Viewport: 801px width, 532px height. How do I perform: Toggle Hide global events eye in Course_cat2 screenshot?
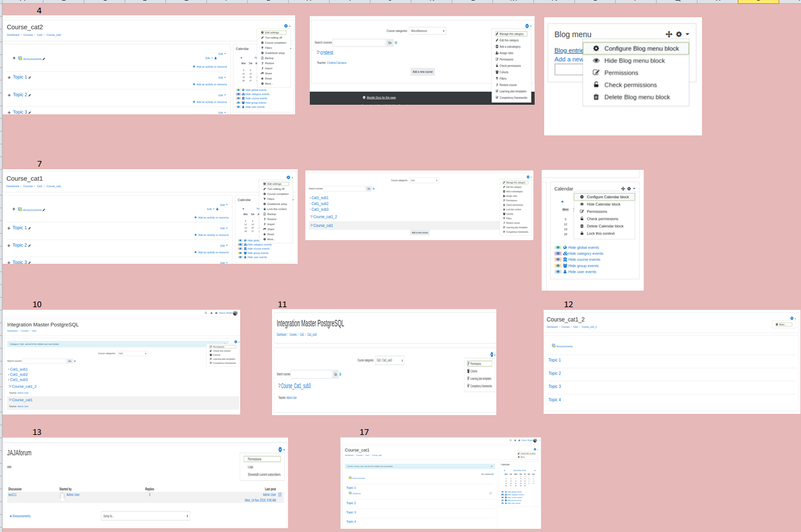[238, 90]
